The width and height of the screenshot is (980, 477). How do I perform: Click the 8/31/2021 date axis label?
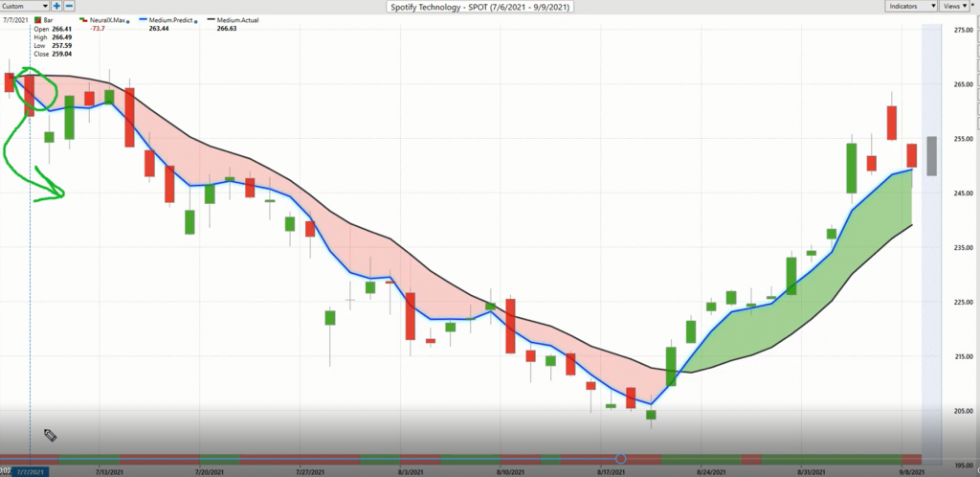812,470
